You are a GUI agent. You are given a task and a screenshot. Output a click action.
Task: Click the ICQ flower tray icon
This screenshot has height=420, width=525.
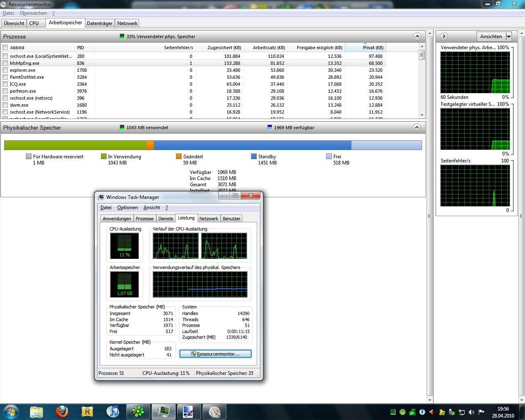(403, 412)
